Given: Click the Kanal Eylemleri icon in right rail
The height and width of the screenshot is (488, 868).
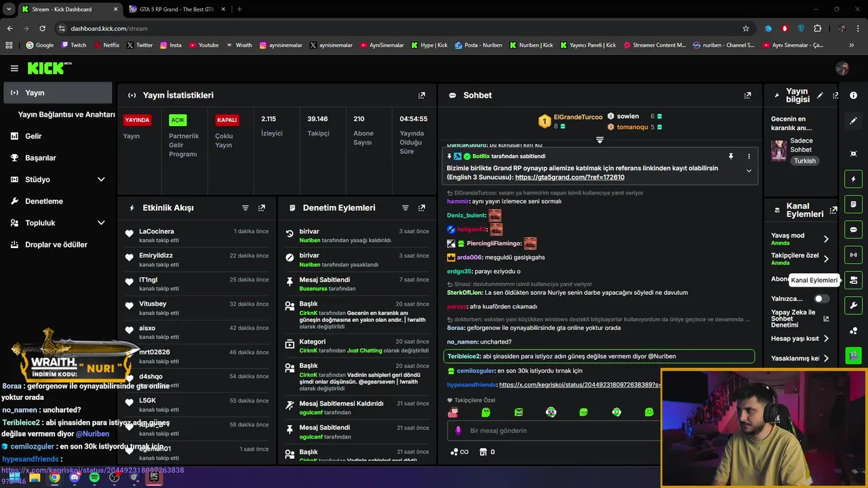Looking at the screenshot, I should tap(854, 280).
